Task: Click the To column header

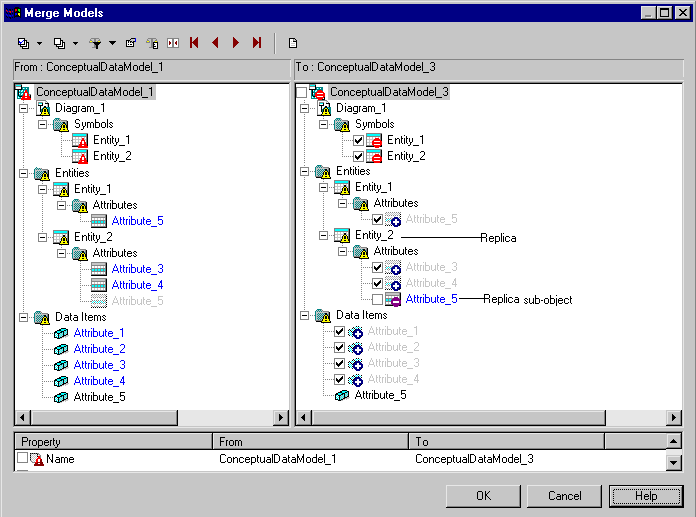Action: point(506,442)
